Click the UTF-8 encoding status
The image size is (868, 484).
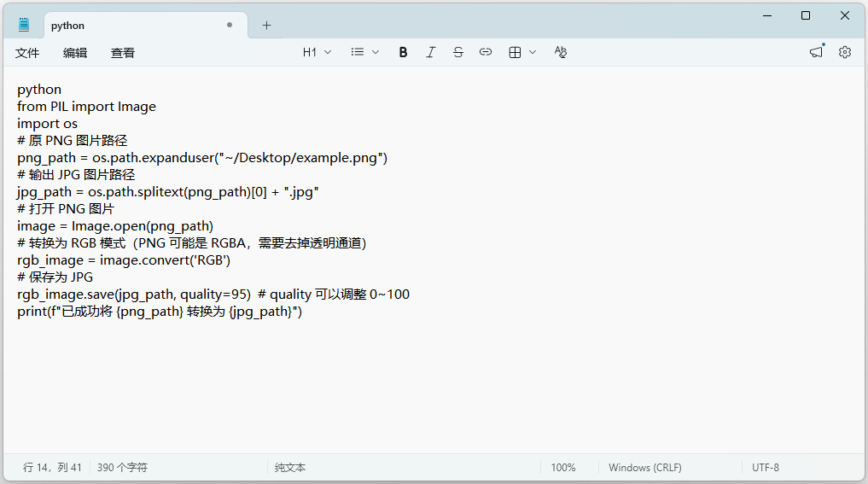point(765,468)
